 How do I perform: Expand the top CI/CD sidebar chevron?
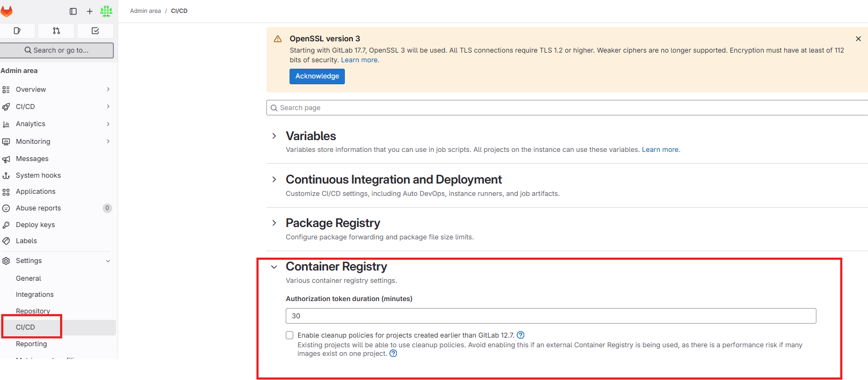point(108,107)
